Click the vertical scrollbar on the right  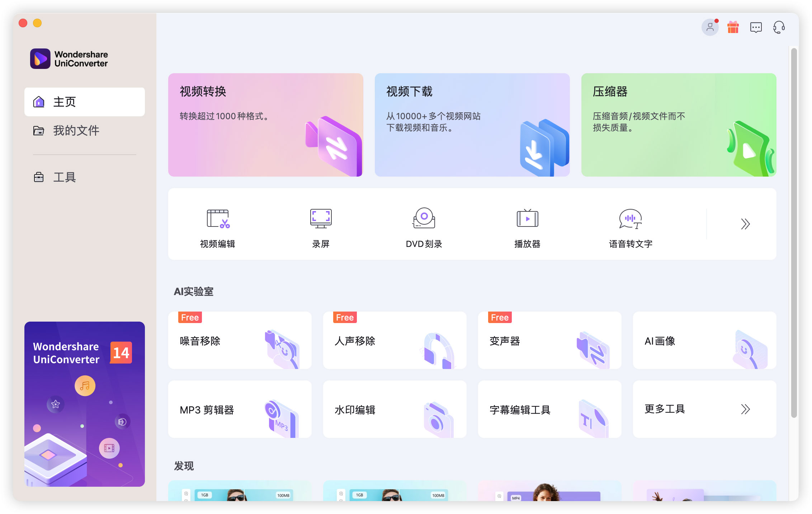(x=794, y=233)
